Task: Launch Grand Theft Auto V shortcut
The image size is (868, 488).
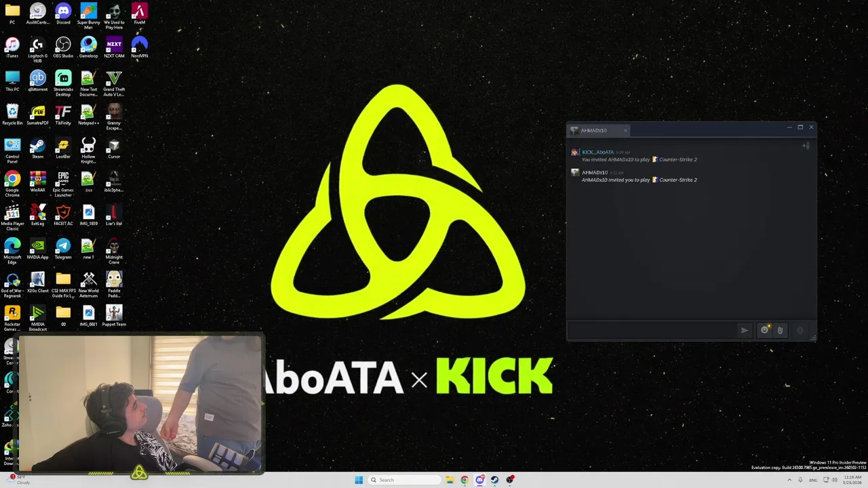Action: pos(114,83)
